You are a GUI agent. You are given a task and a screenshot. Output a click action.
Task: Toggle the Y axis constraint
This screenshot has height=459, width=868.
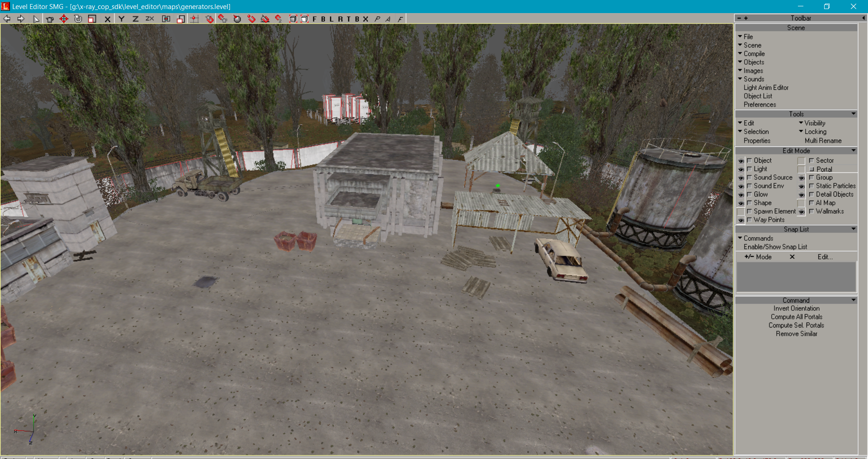(121, 19)
